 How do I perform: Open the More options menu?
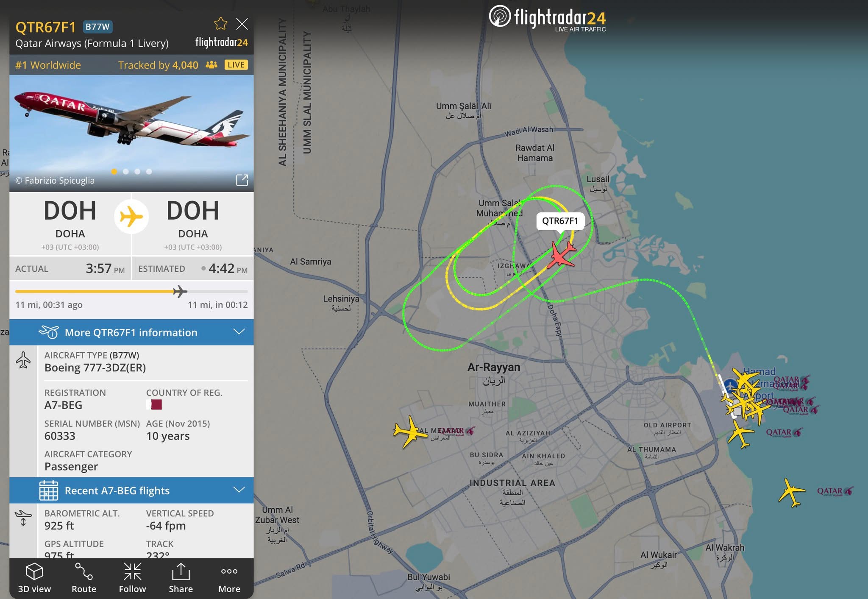[x=229, y=578]
